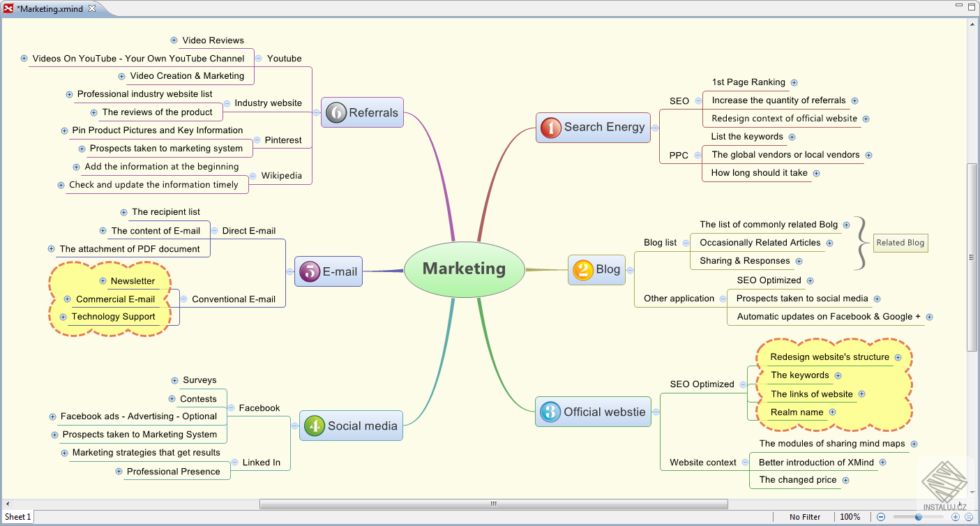Expand the 1st Page Ranking topic

coord(794,82)
